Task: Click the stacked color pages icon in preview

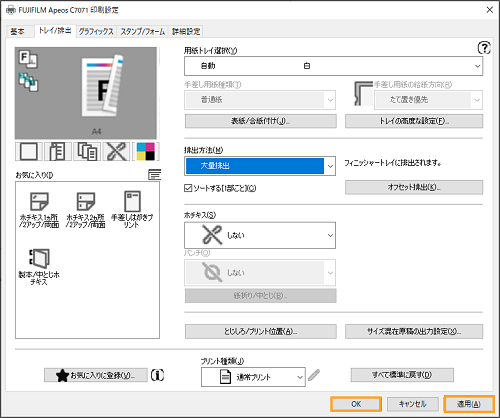Action: [28, 82]
